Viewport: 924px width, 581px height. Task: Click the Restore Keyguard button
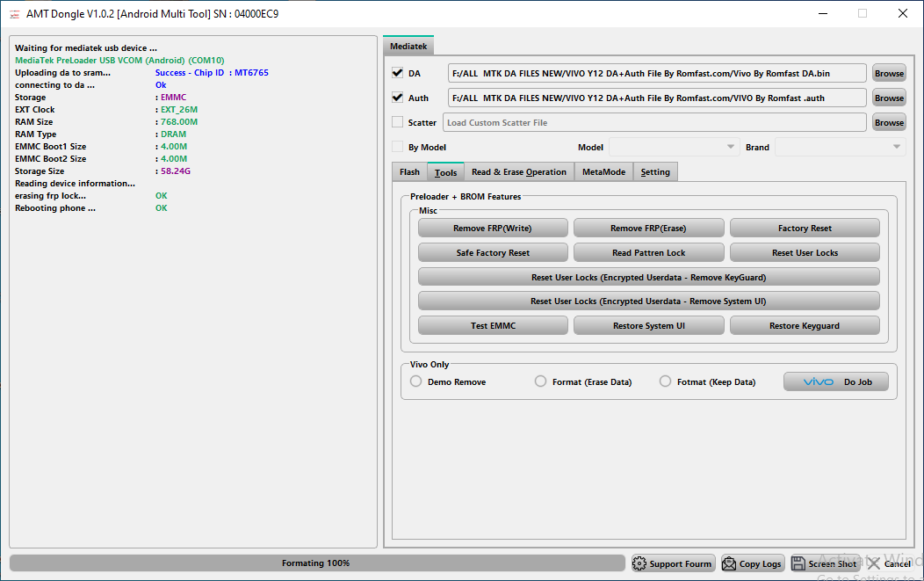tap(805, 325)
